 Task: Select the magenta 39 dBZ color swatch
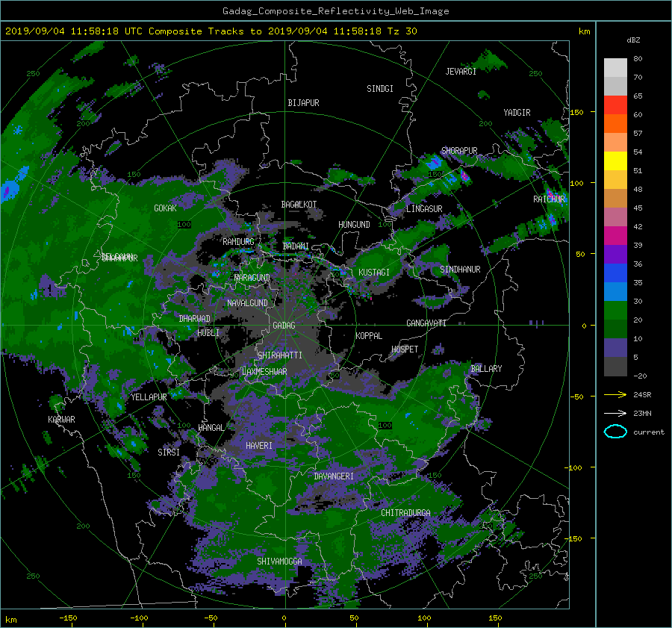coord(615,236)
